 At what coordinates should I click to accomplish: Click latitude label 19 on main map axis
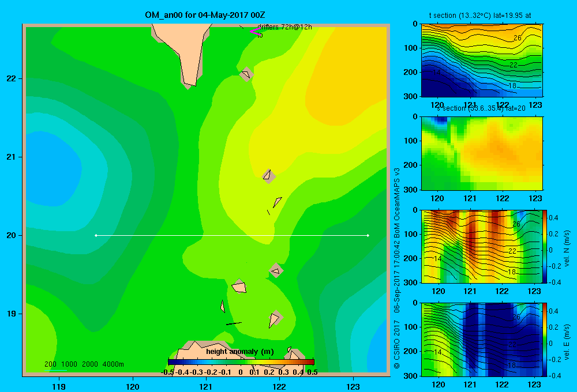coord(12,314)
